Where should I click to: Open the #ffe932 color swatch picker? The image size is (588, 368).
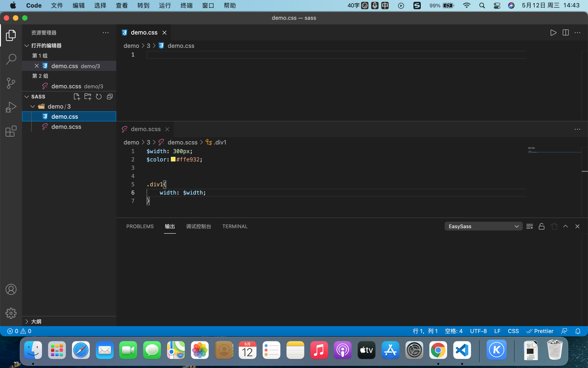[173, 159]
